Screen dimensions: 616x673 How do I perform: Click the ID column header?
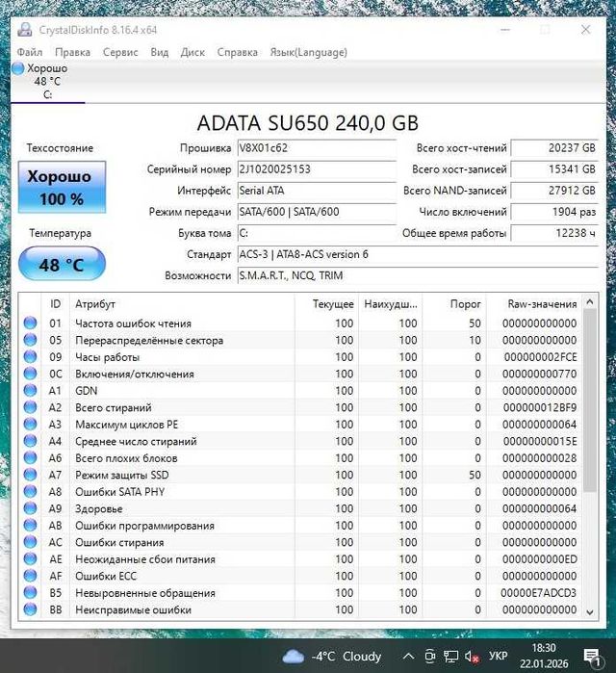(55, 304)
